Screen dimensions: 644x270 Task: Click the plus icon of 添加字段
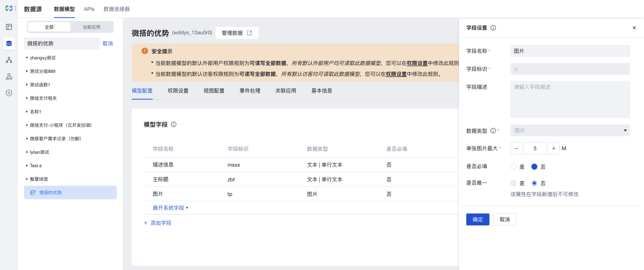(x=145, y=223)
